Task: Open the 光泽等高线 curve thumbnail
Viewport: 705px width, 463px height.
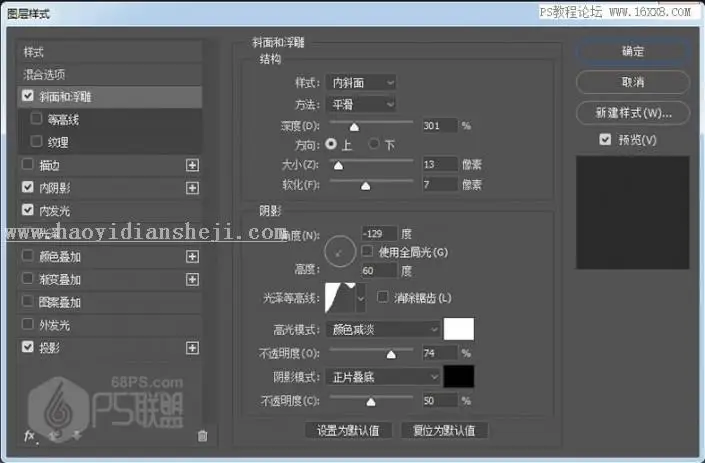Action: pyautogui.click(x=340, y=298)
